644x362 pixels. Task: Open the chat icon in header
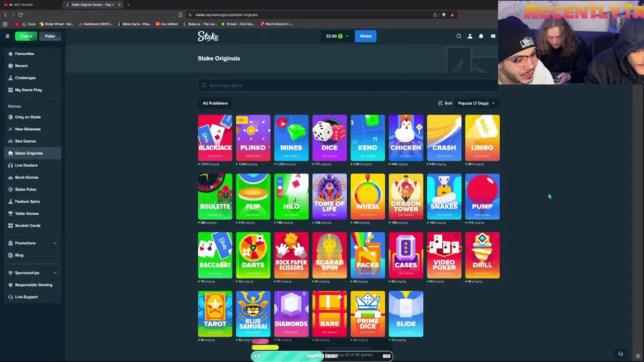pos(493,36)
